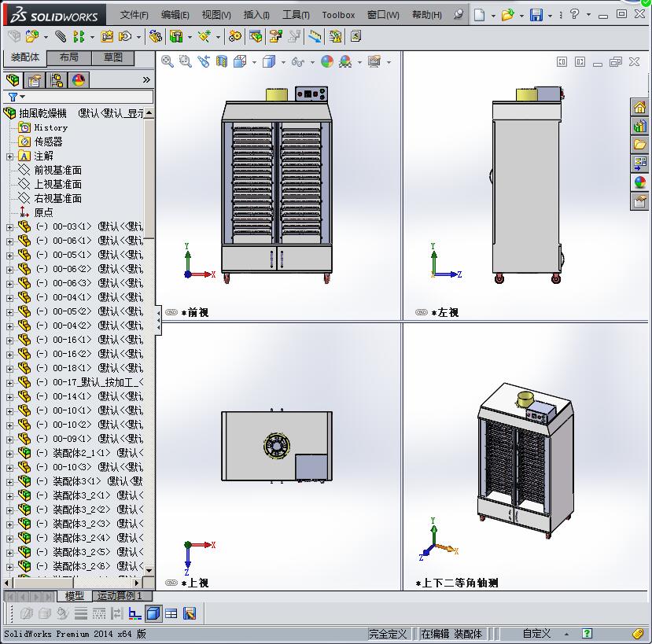This screenshot has width=652, height=644.
Task: Open the 文件(F) menu
Action: [134, 15]
